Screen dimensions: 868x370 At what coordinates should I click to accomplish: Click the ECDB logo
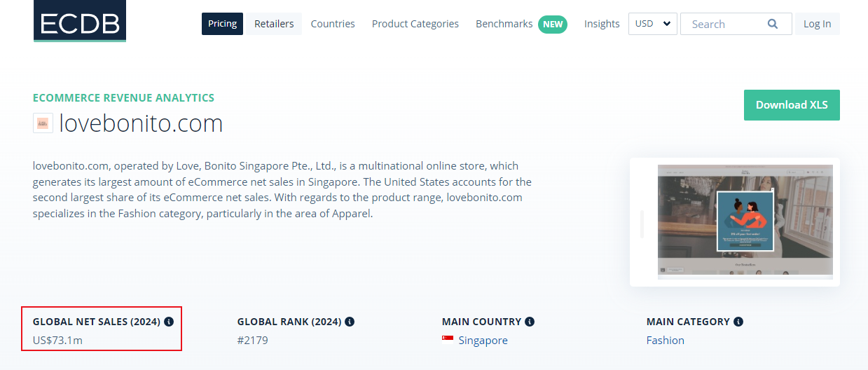click(79, 21)
